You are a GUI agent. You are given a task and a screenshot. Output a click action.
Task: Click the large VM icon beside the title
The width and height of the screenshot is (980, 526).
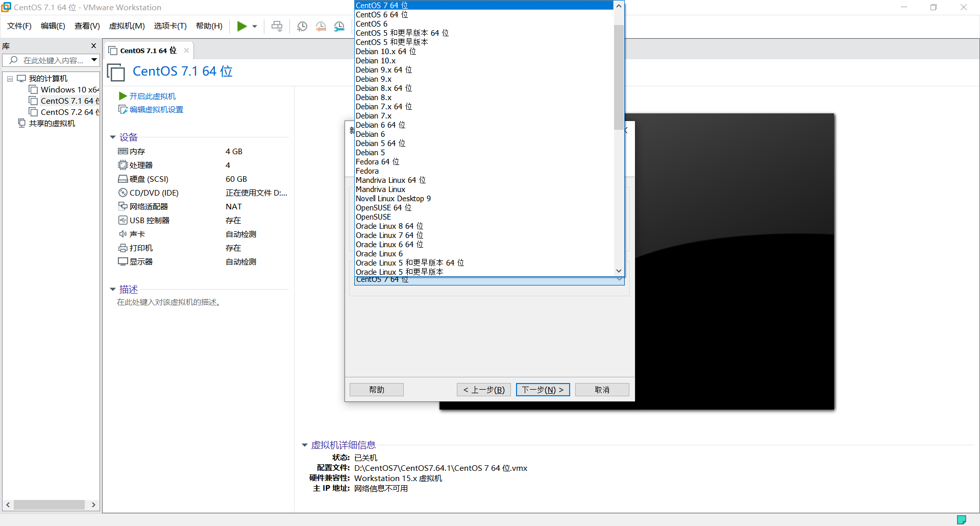coord(116,72)
